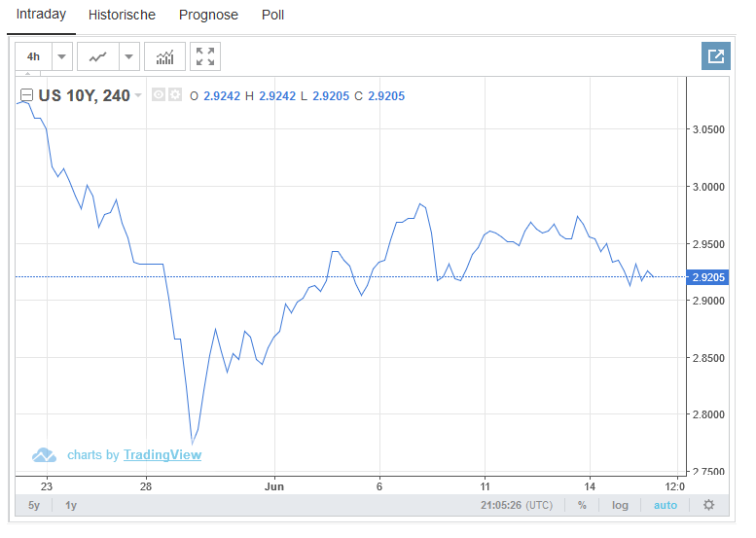Image resolution: width=756 pixels, height=538 pixels.
Task: Toggle percentage scale
Action: pyautogui.click(x=582, y=505)
